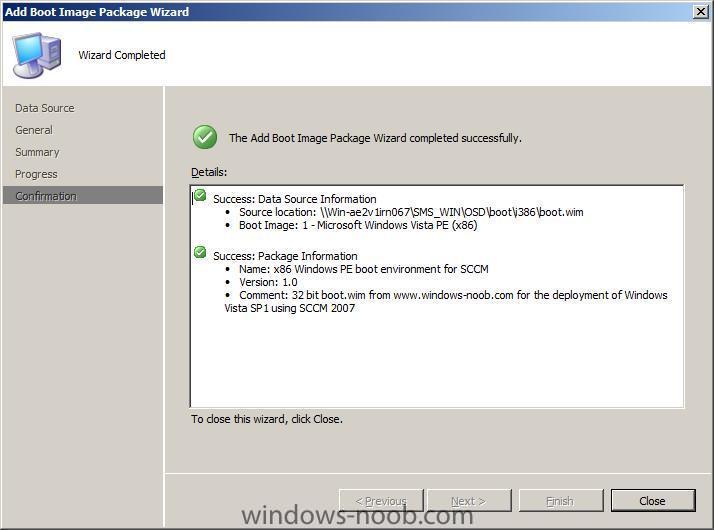
Task: Click the 'Details:' label
Action: 209,172
